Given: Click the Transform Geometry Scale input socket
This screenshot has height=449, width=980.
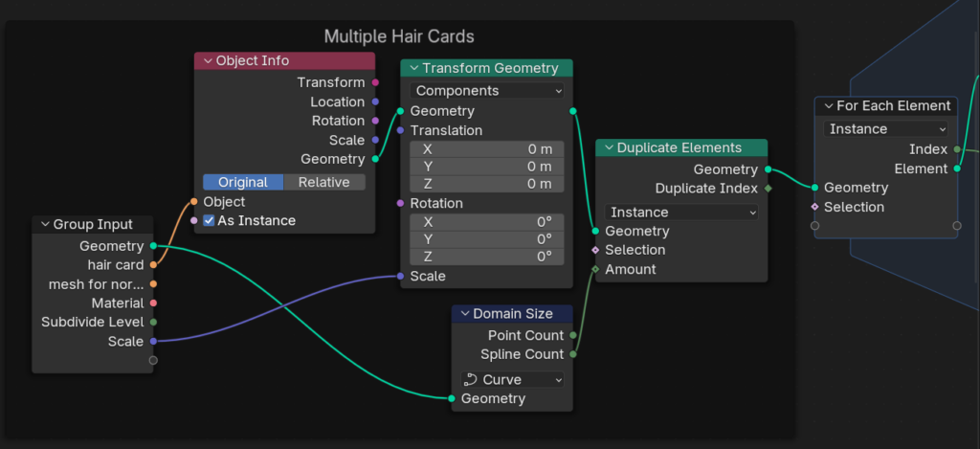Looking at the screenshot, I should [x=400, y=277].
